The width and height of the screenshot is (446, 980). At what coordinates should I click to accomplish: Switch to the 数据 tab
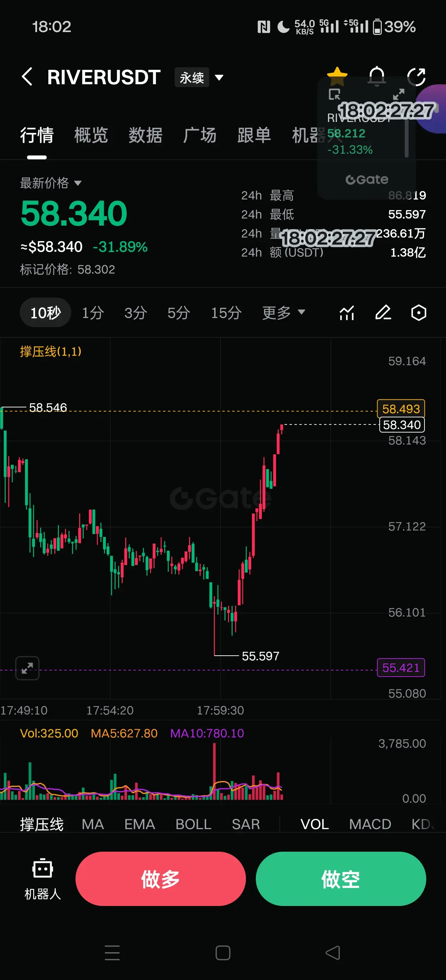[x=145, y=135]
